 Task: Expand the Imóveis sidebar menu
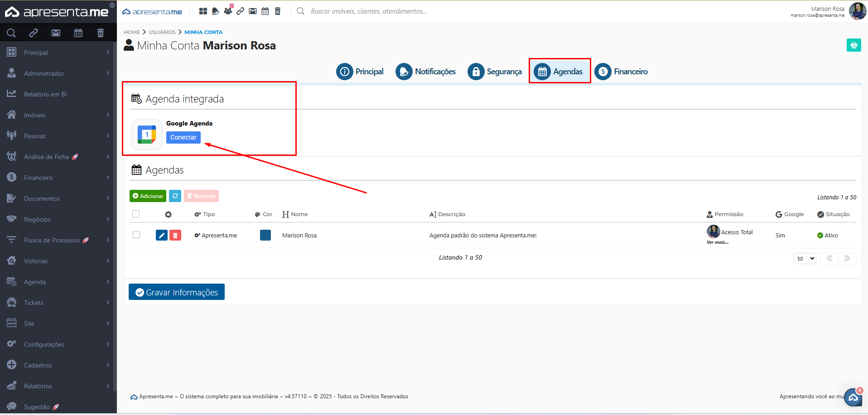[58, 115]
